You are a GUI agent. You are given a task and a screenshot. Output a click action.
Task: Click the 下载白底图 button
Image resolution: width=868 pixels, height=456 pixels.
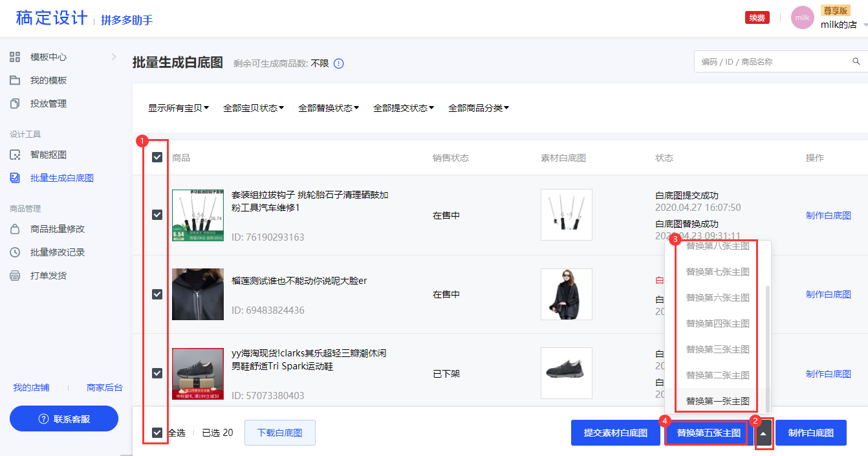click(x=279, y=432)
